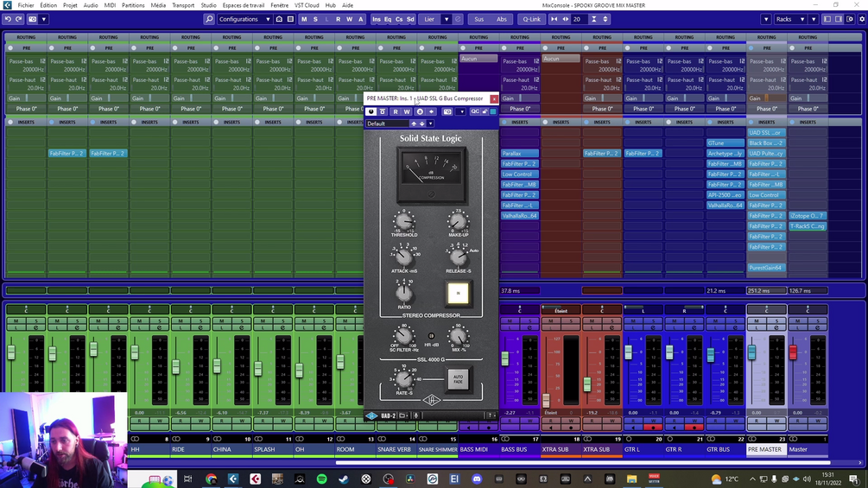Open the MixConsole setup gear icon
The image size is (868, 488).
tap(862, 19)
